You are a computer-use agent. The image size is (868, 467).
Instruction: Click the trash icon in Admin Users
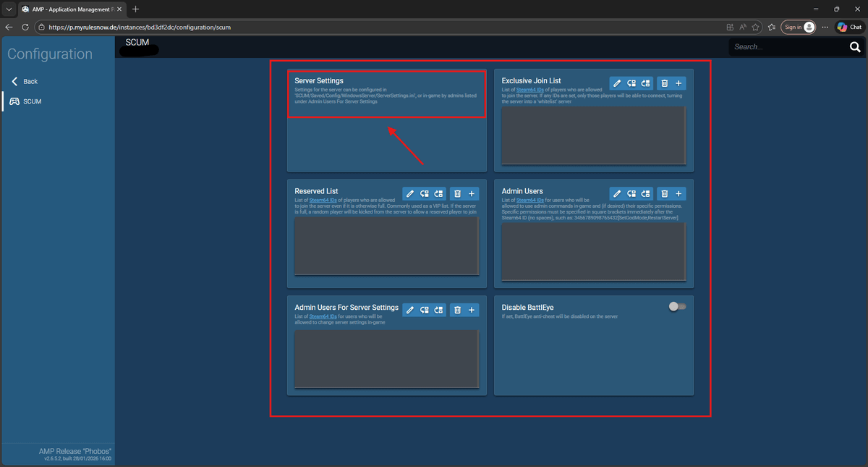click(664, 194)
